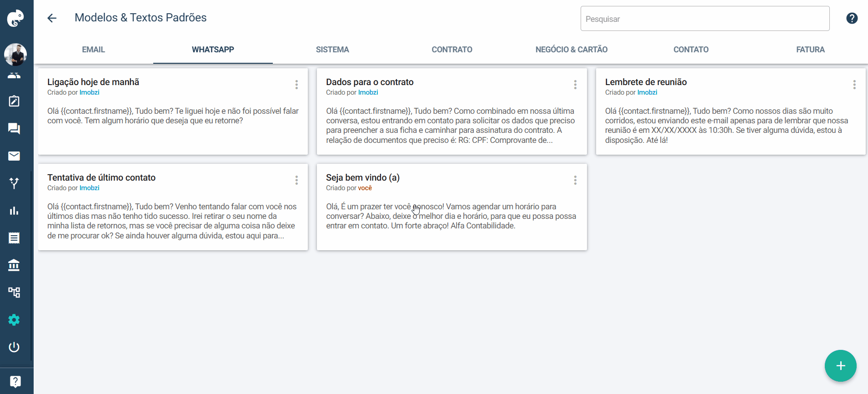Open the reports bar chart sidebar icon

point(14,211)
